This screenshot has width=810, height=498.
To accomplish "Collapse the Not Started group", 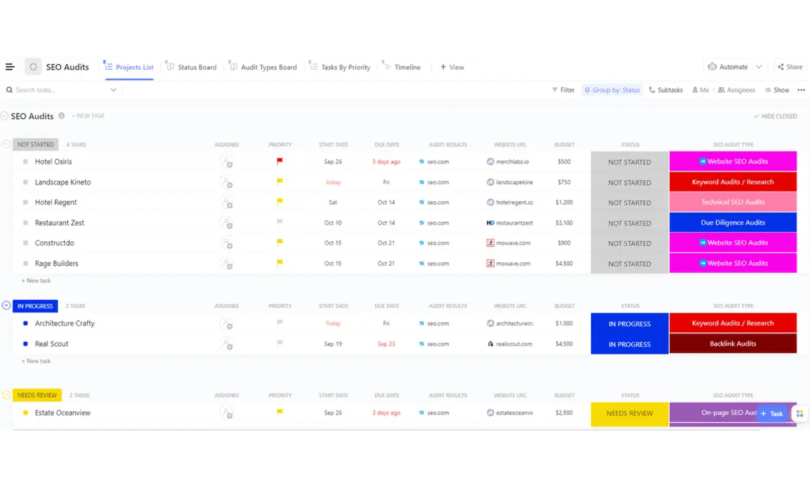I will (6, 144).
